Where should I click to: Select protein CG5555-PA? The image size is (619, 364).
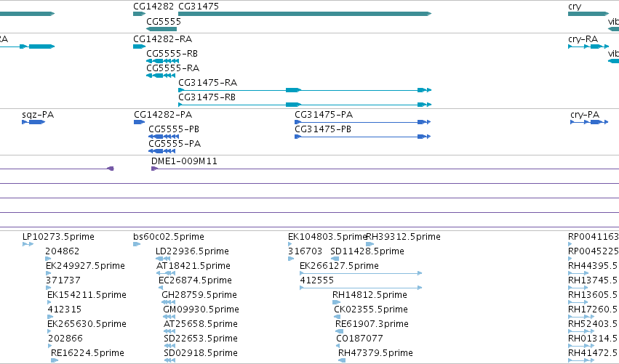point(162,151)
